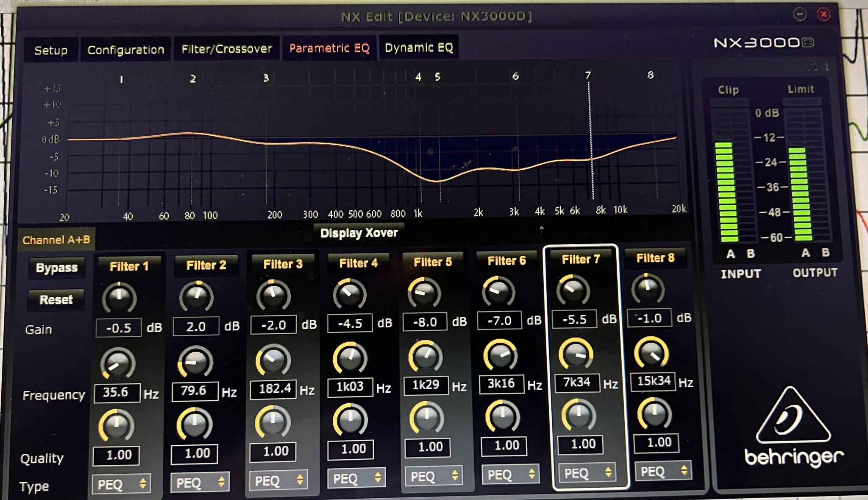Select the Filter 7 header
This screenshot has height=500, width=868.
point(581,259)
